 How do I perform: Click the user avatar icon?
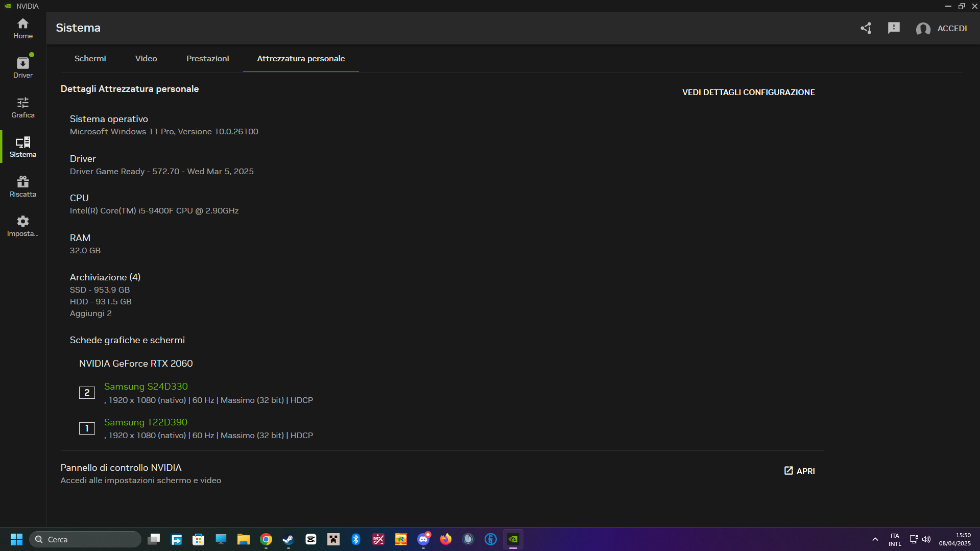tap(923, 29)
